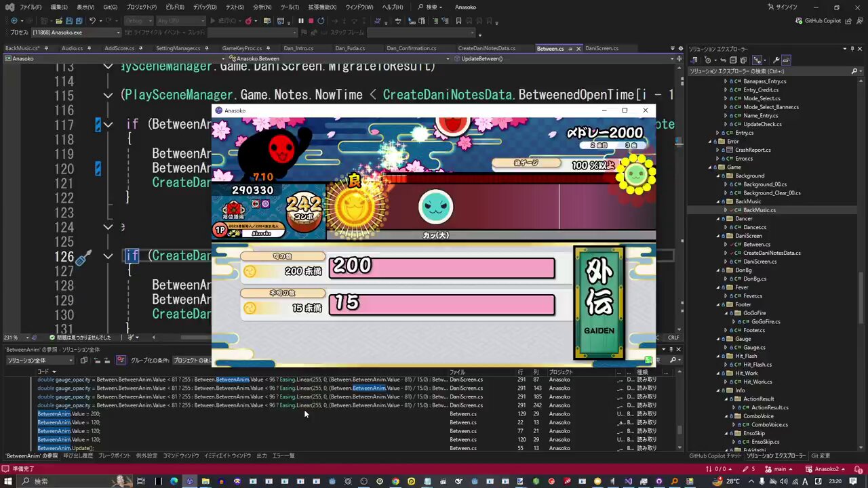Screen dimensions: 868x488
Task: Click the navigate backward arrow icon
Action: click(14, 21)
